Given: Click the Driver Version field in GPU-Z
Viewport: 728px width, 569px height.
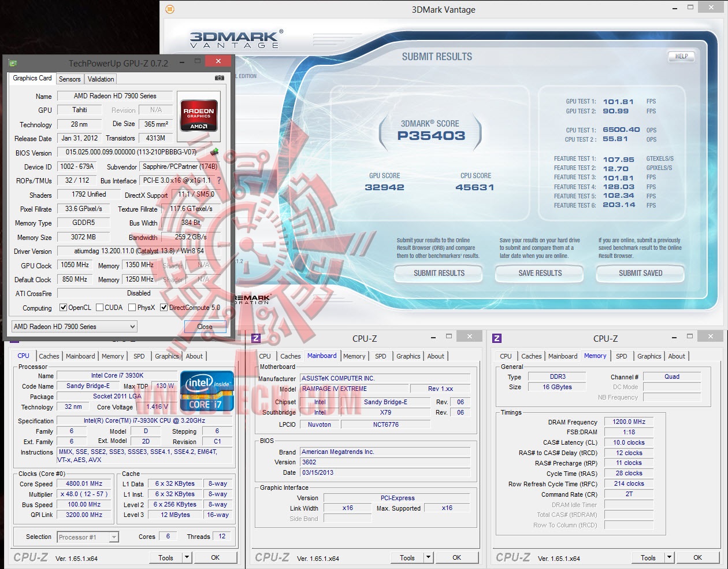Looking at the screenshot, I should tap(139, 251).
